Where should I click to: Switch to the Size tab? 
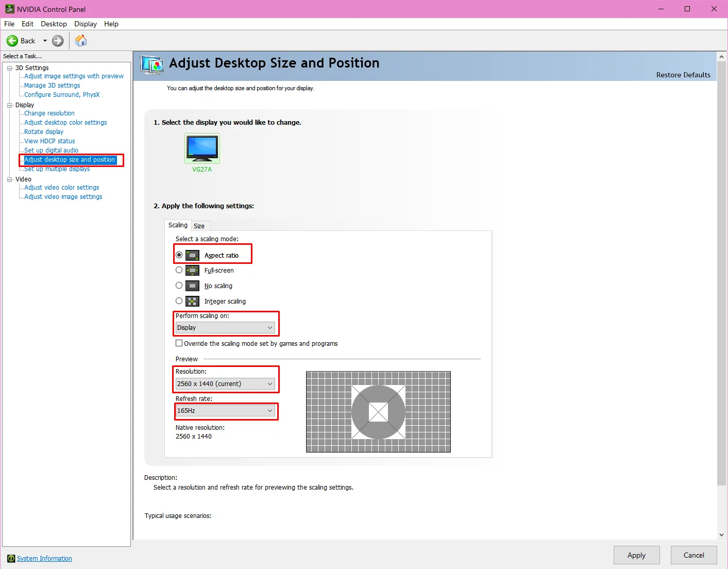tap(199, 226)
